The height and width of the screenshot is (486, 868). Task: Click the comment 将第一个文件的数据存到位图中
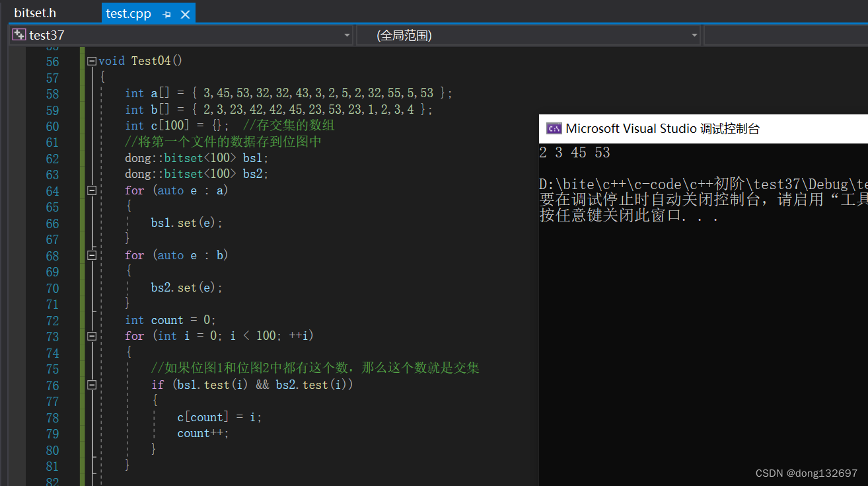[223, 142]
